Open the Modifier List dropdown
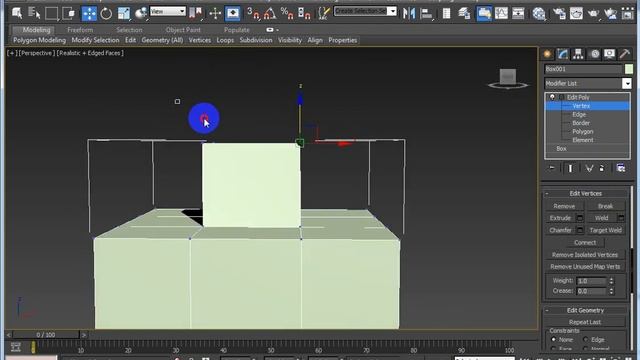Image resolution: width=640 pixels, height=360 pixels. 627,83
